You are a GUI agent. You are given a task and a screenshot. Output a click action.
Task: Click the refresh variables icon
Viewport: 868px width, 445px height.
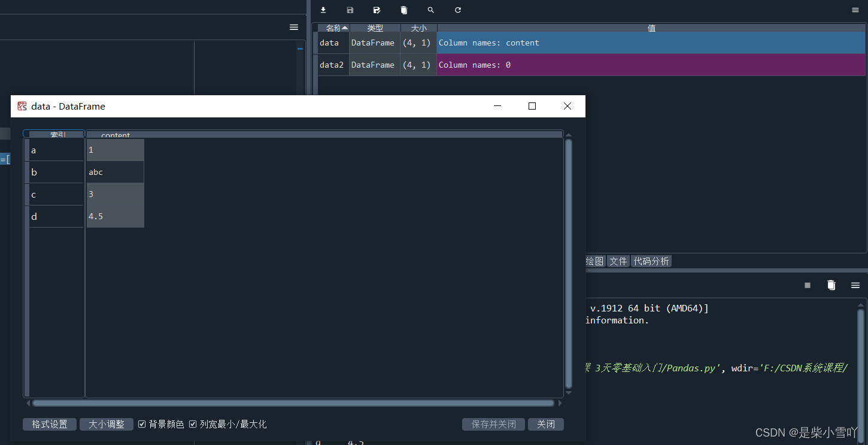point(457,10)
